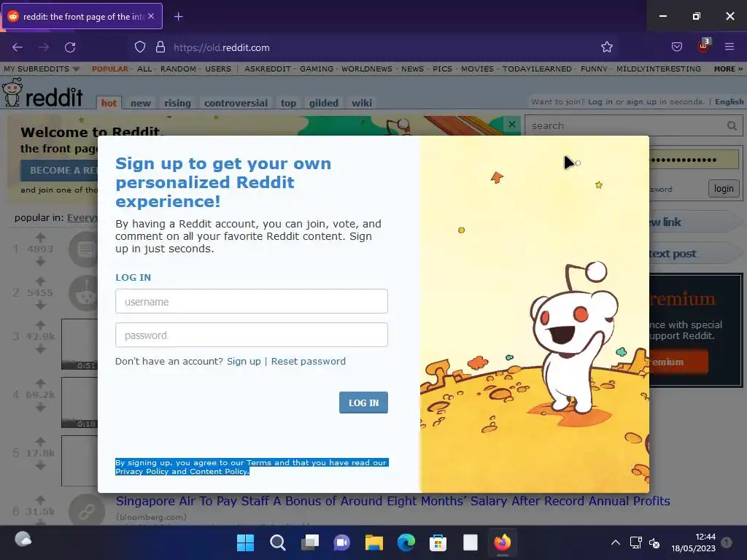This screenshot has height=560, width=747.
Task: Switch to the rising tab
Action: click(177, 103)
